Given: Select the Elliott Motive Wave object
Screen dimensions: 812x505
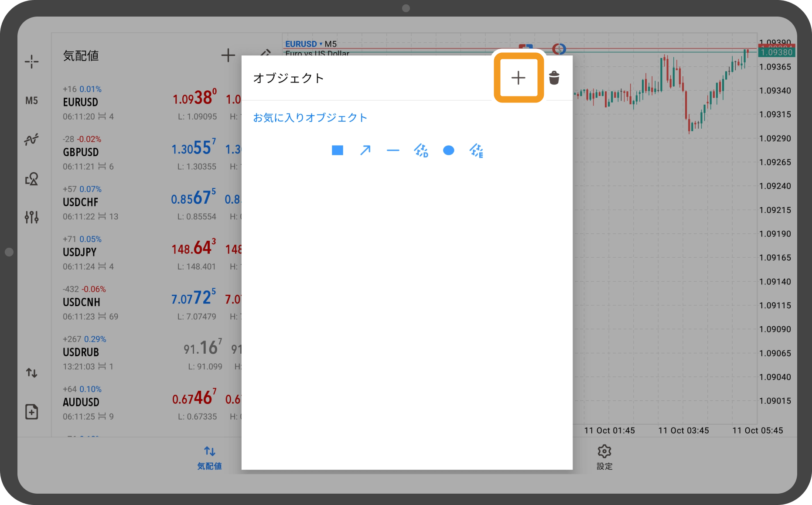Looking at the screenshot, I should click(x=421, y=150).
